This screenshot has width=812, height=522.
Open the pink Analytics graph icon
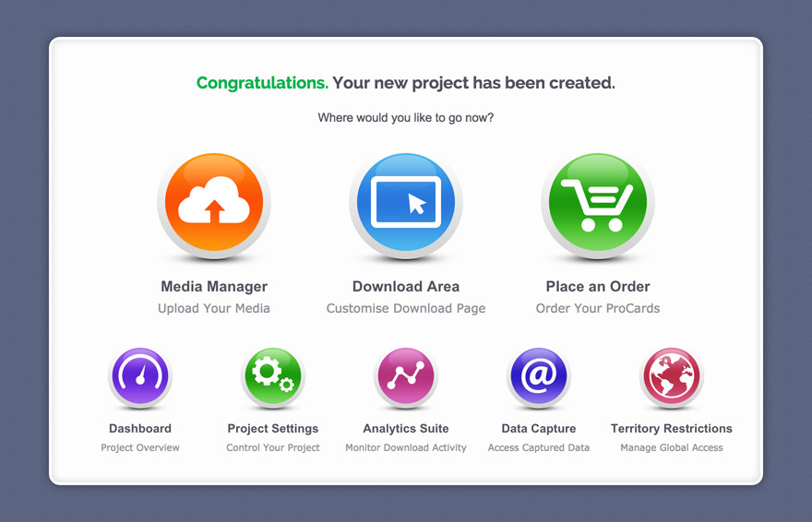406,377
